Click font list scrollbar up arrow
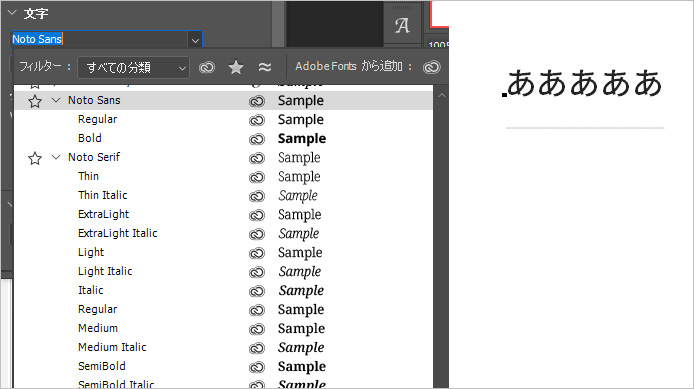The width and height of the screenshot is (694, 389). (442, 95)
